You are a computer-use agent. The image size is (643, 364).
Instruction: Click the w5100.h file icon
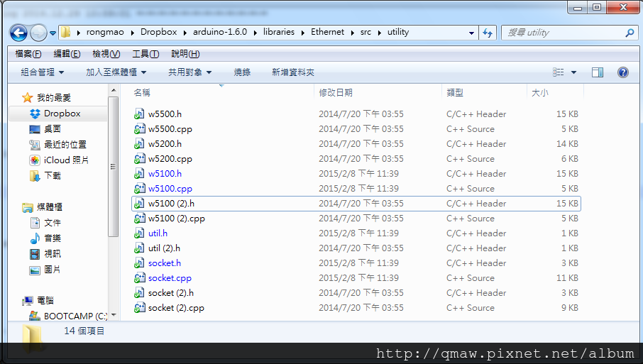click(x=139, y=173)
